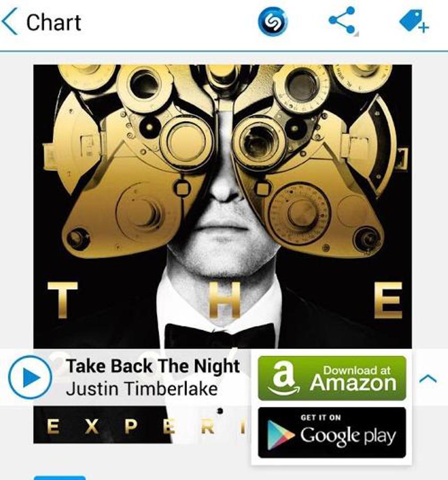Open the song title Take Back The Night

click(x=153, y=366)
